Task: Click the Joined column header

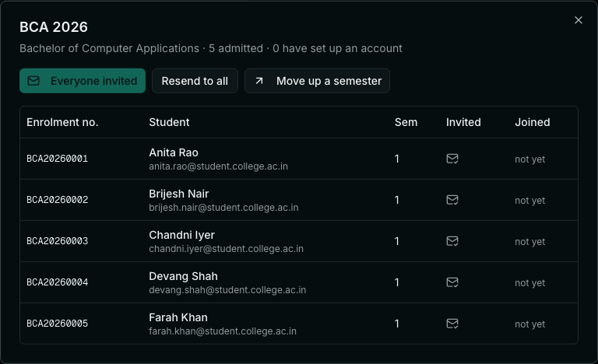Action: [x=533, y=122]
